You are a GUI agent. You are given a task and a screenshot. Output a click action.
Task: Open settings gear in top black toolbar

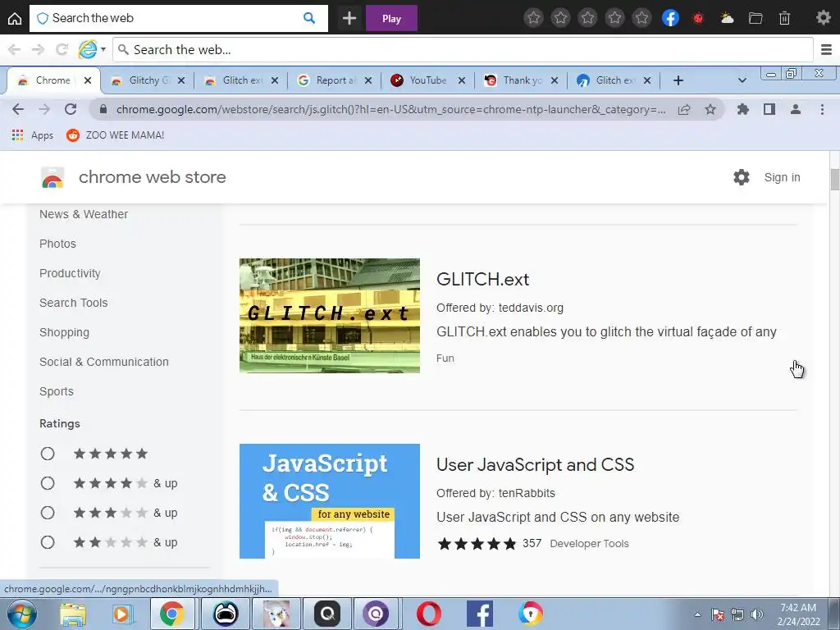click(x=823, y=18)
